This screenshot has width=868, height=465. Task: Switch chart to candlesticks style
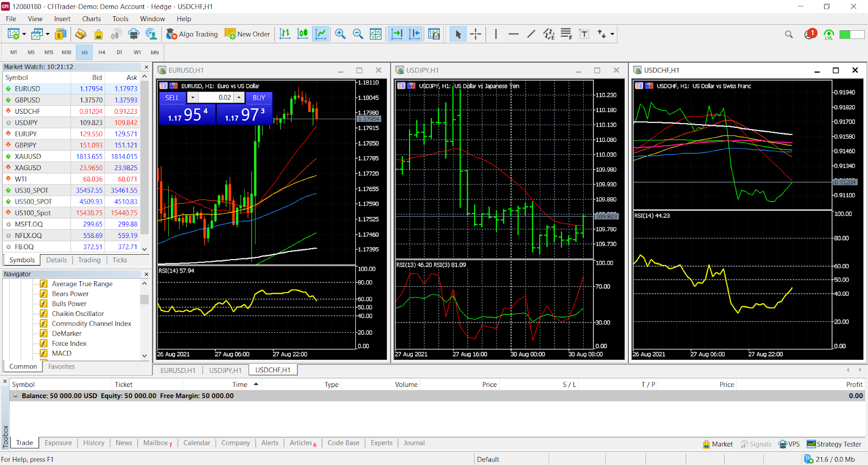[x=303, y=34]
